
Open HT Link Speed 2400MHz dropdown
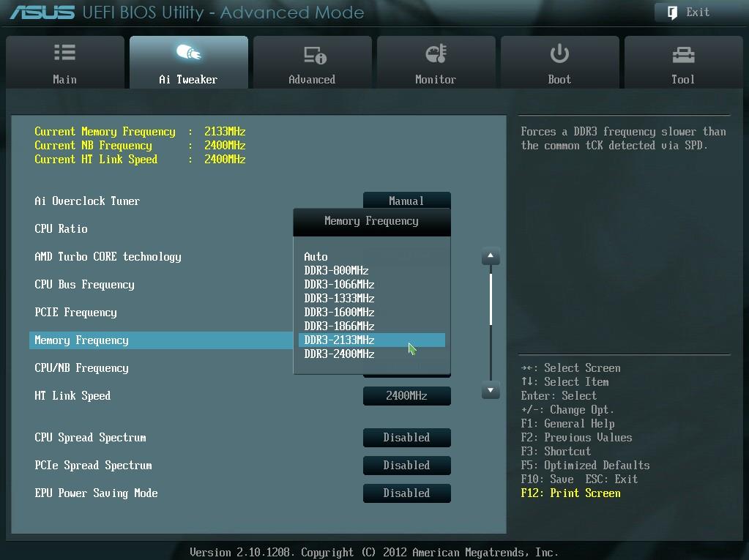406,396
